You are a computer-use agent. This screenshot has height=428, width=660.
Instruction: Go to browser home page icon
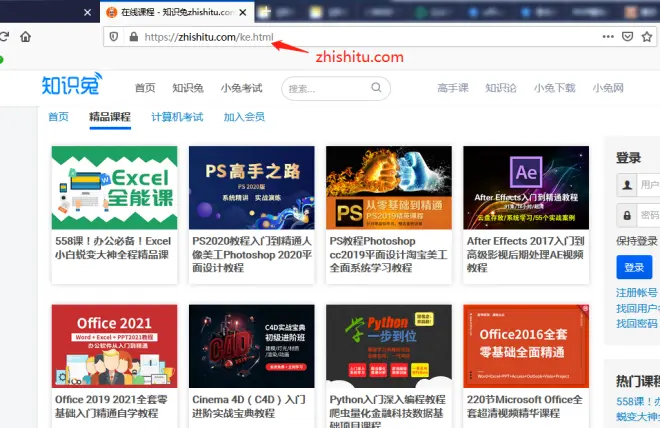tap(26, 37)
